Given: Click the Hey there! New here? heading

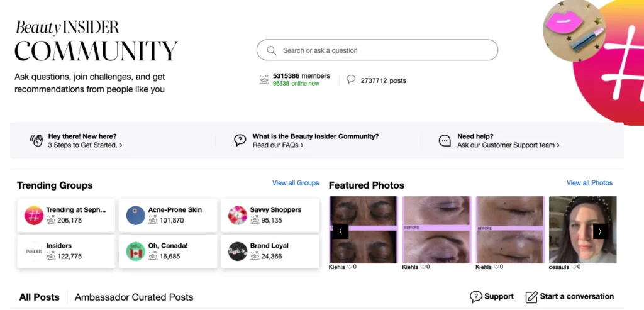Looking at the screenshot, I should [x=82, y=136].
